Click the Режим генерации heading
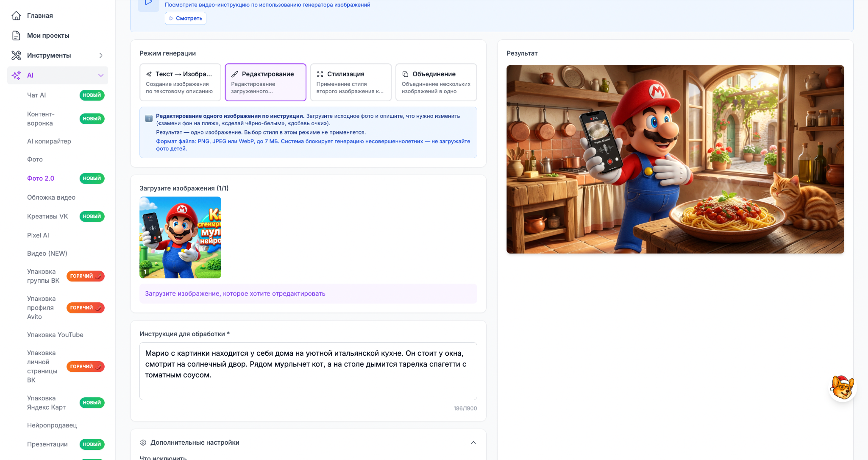This screenshot has width=868, height=460. point(168,53)
